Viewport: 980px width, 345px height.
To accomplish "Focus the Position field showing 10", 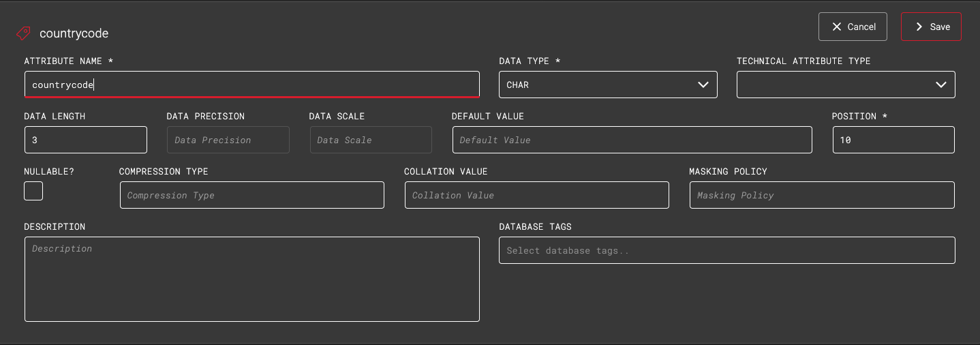I will point(893,140).
